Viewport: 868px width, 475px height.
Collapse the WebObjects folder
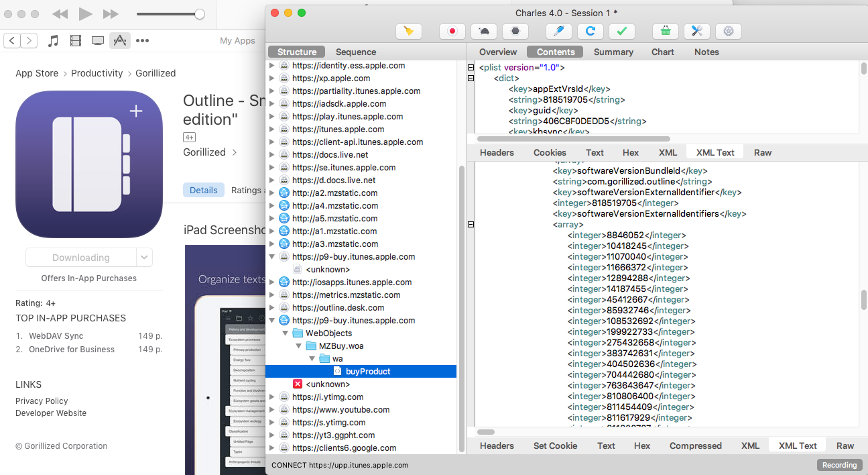click(285, 333)
